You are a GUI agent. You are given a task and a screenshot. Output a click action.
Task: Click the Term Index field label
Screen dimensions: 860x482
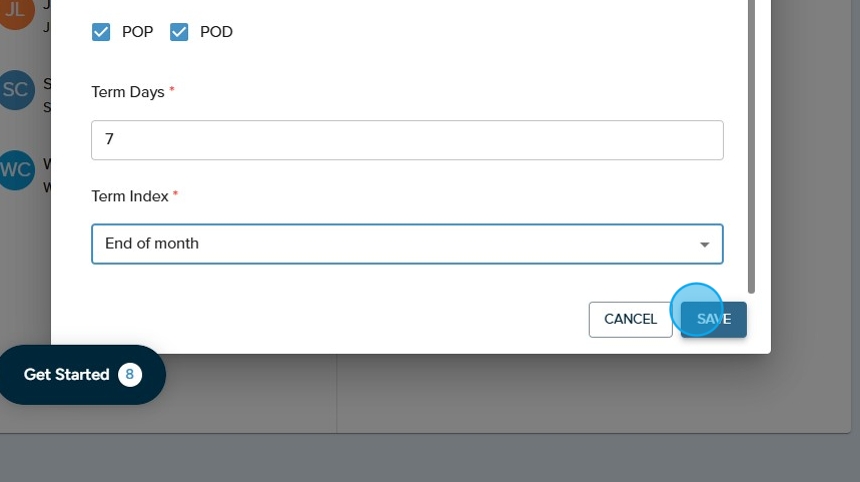[x=130, y=196]
